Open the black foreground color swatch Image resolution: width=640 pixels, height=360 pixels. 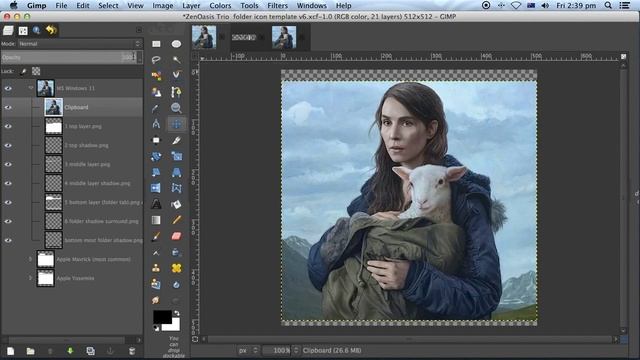tap(162, 317)
